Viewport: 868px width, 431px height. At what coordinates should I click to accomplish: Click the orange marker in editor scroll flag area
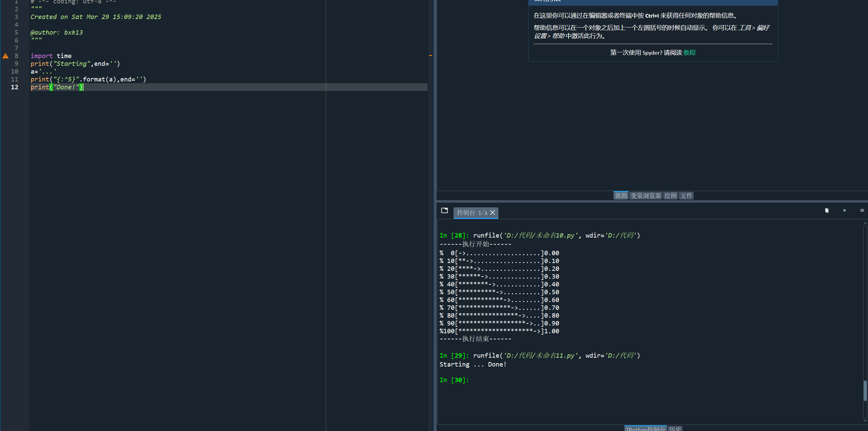point(430,55)
